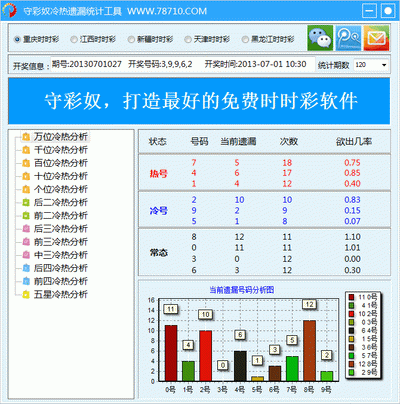Viewport: 400px width, 404px height.
Task: Open the WeChat icon
Action: click(x=320, y=38)
